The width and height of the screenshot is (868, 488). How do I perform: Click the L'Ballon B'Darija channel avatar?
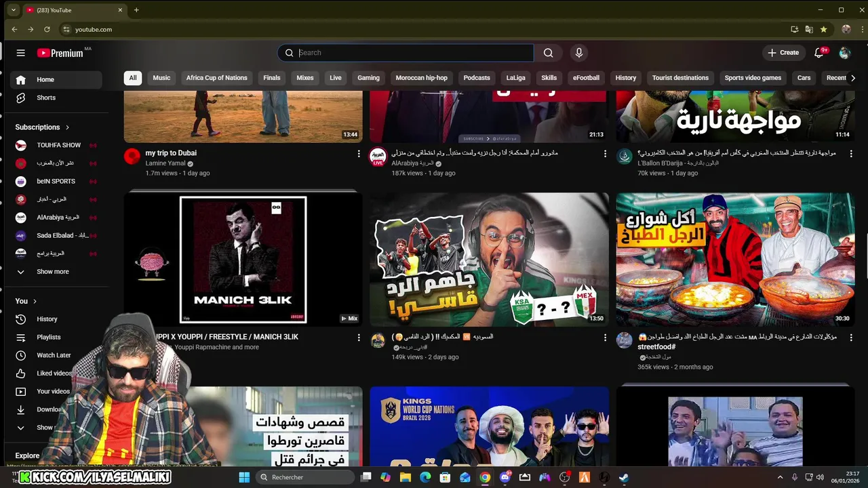point(625,157)
